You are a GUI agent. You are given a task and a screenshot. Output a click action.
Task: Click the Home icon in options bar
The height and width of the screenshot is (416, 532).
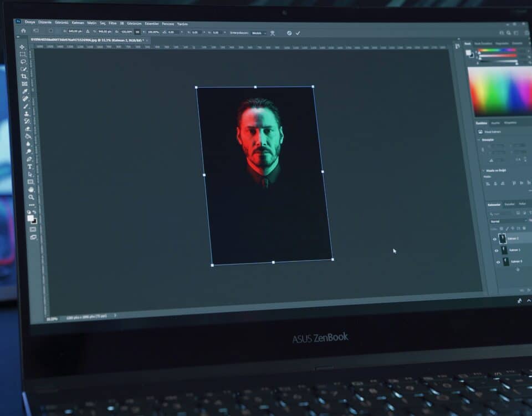[23, 31]
